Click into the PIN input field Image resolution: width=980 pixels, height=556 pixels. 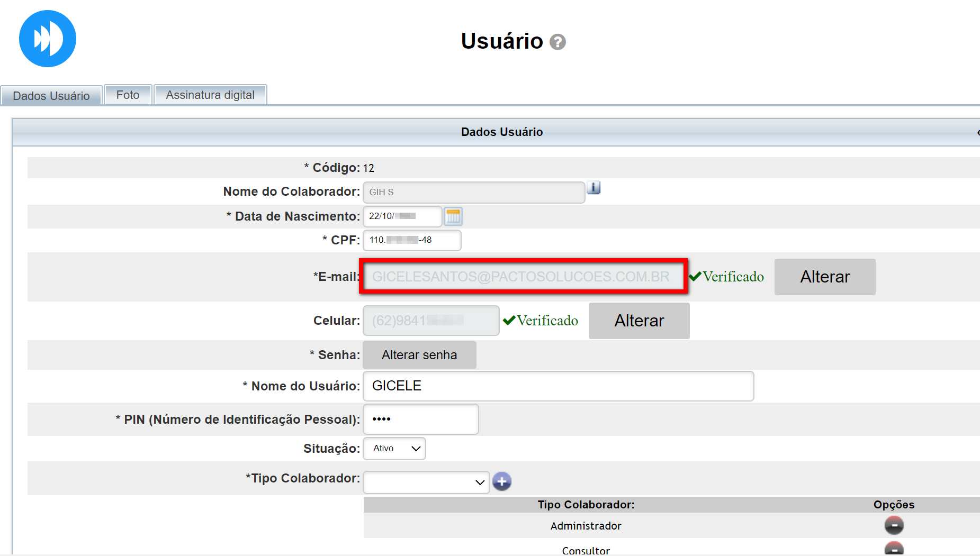coord(420,420)
